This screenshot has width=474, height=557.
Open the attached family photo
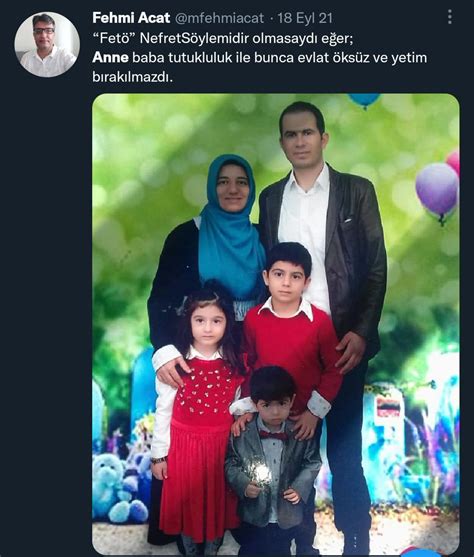[276, 324]
